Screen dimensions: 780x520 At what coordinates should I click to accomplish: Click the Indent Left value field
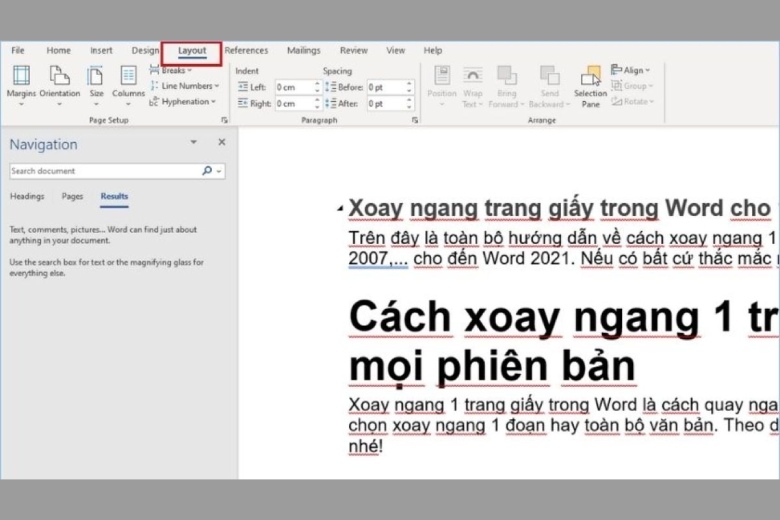[294, 87]
